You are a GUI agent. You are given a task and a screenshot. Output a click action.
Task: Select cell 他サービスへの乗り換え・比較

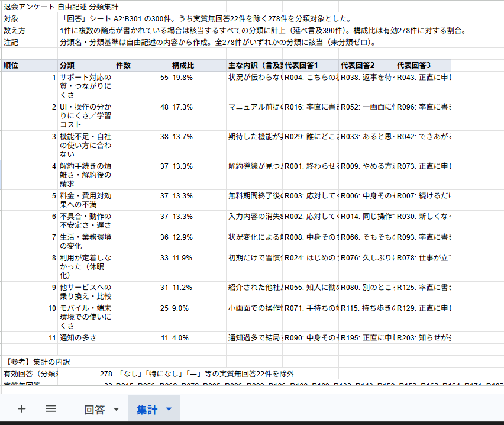coord(86,291)
